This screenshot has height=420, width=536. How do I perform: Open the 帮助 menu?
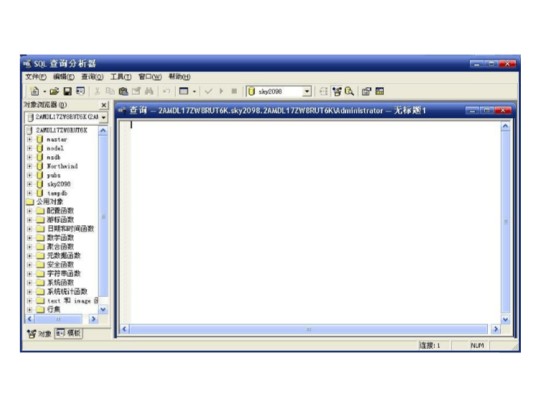coord(179,77)
